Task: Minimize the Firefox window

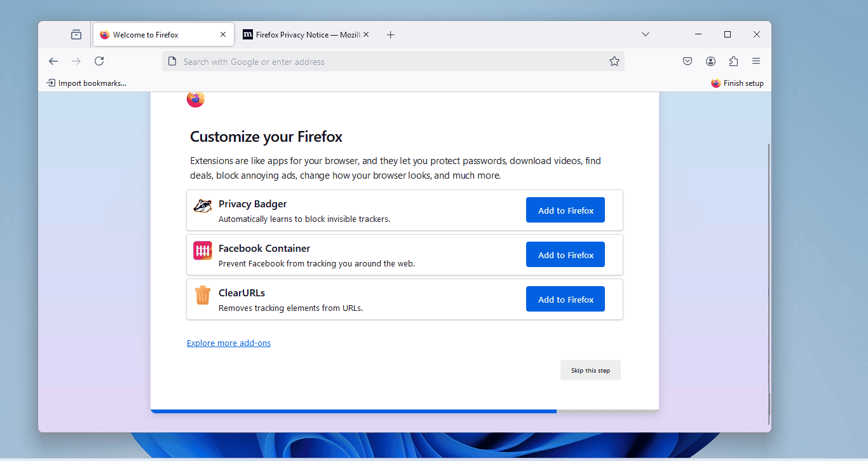Action: 698,34
